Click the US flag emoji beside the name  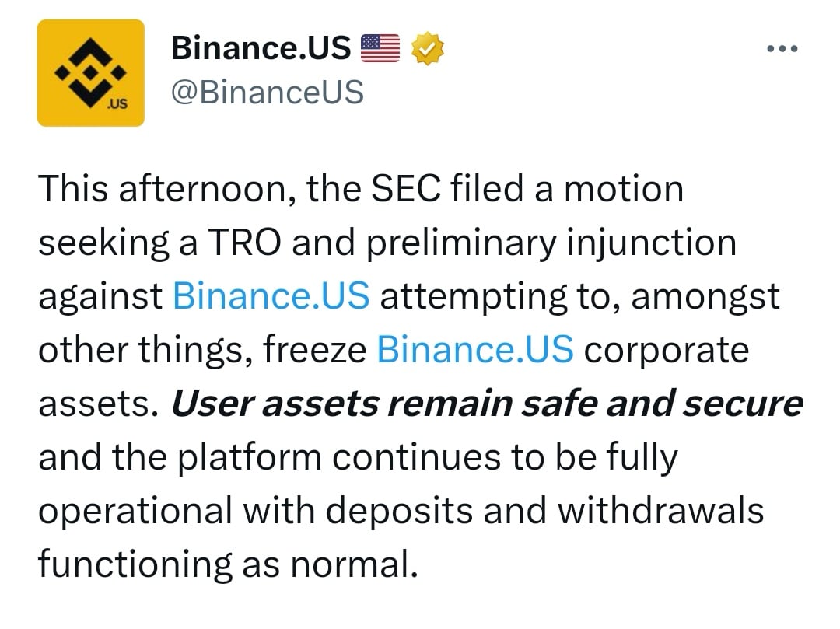(x=381, y=47)
